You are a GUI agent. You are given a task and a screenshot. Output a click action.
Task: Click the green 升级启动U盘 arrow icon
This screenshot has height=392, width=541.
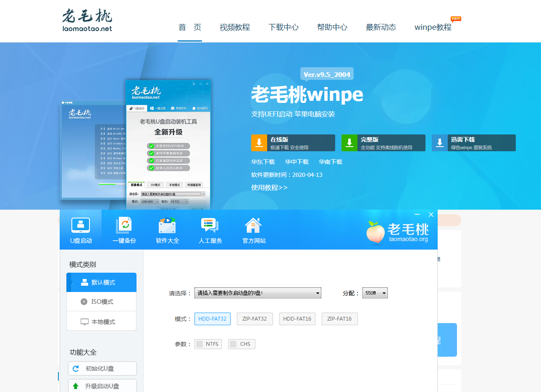click(x=76, y=386)
